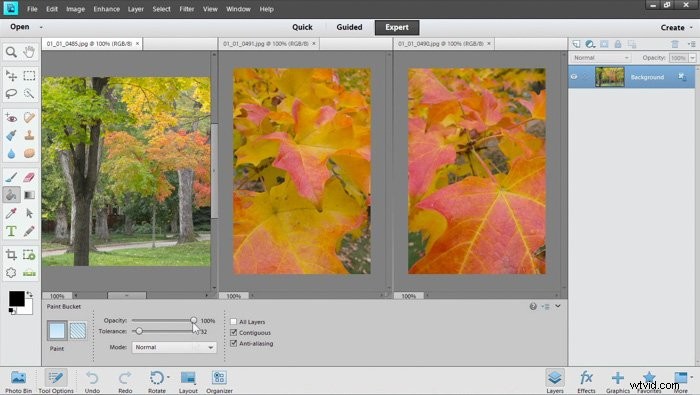Expand the Create dropdown
The image size is (700, 395).
[676, 27]
